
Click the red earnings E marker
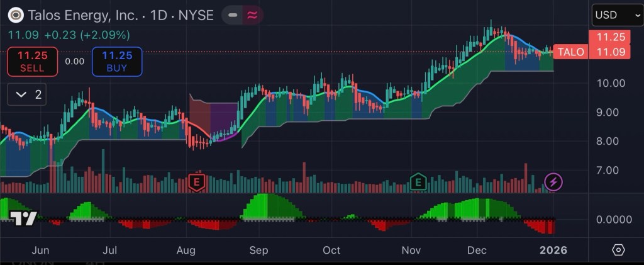click(197, 183)
